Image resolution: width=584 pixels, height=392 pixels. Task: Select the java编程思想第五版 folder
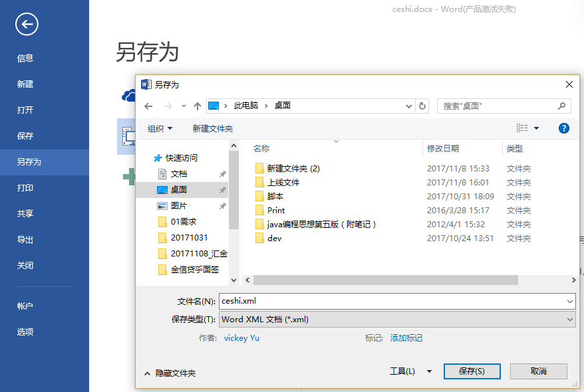point(316,225)
